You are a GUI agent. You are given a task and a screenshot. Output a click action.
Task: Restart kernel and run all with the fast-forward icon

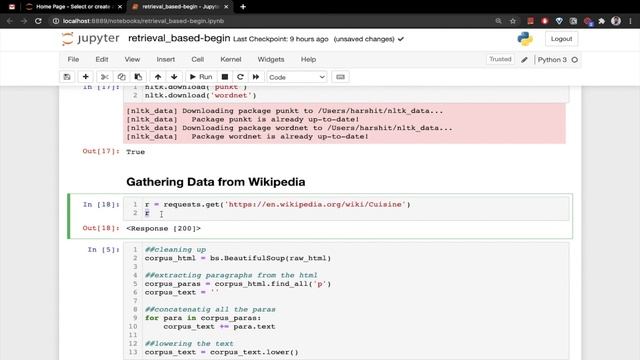click(256, 77)
